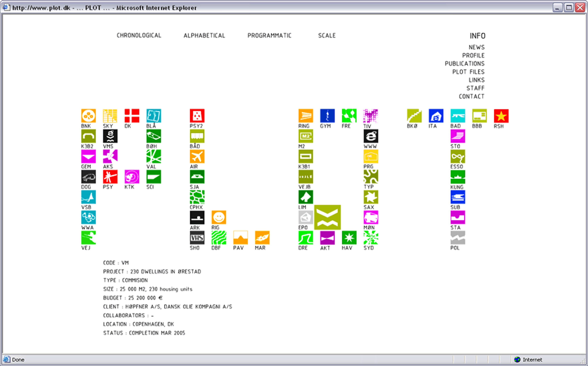Click the red Danish flag DK icon
Screen dimensions: 588x366
(132, 116)
